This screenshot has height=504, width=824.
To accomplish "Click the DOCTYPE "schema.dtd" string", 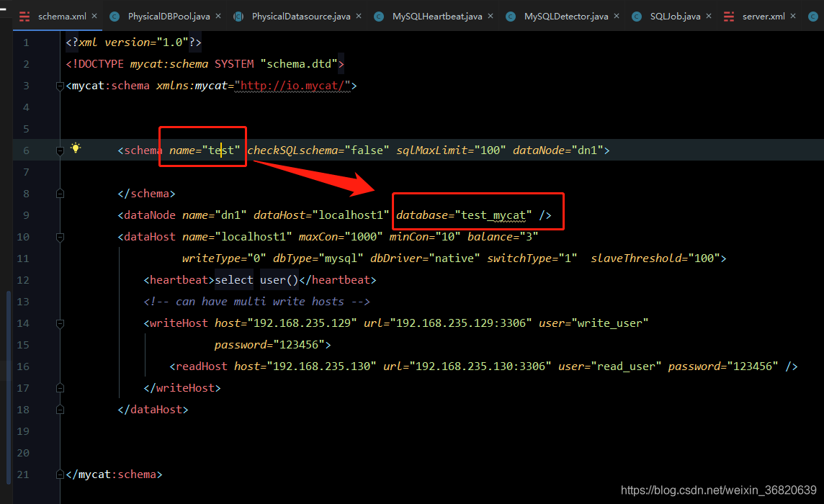I will [299, 64].
